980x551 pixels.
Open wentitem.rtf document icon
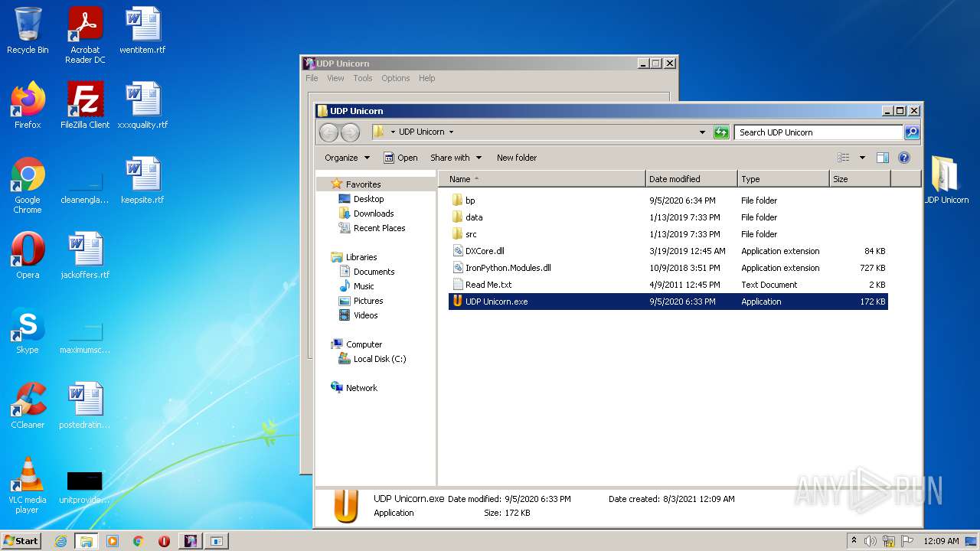tap(142, 31)
